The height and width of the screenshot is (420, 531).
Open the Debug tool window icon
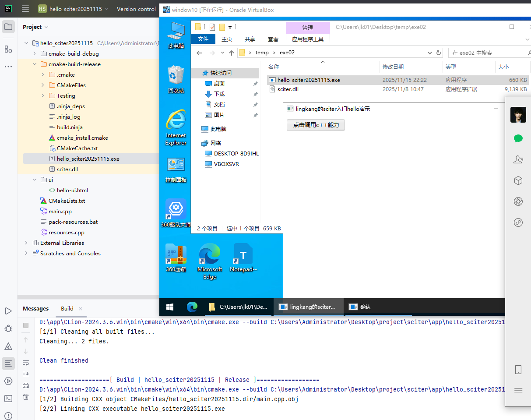pyautogui.click(x=8, y=328)
